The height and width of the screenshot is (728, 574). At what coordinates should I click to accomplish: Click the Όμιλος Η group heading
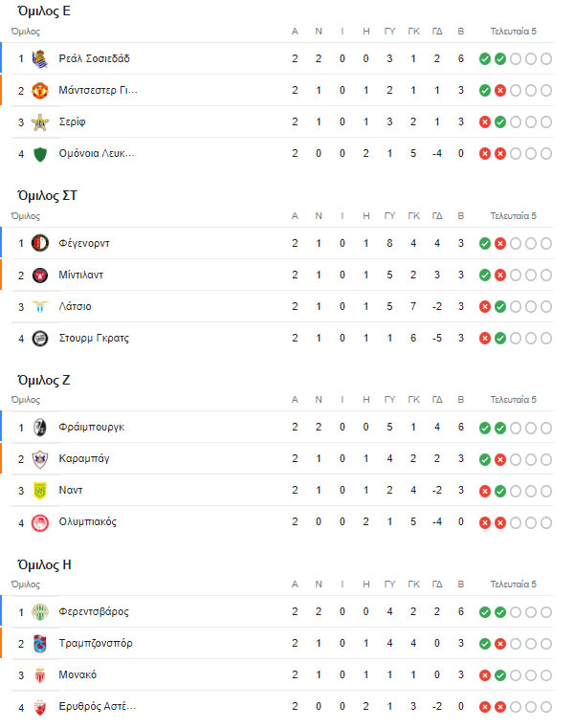tap(44, 564)
